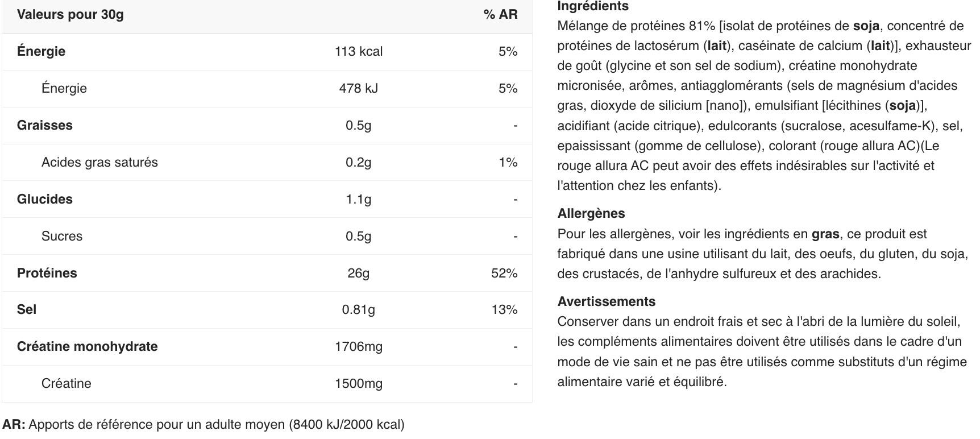Click the '52%' protein reference value
Screen dimensions: 980x439
pyautogui.click(x=504, y=273)
